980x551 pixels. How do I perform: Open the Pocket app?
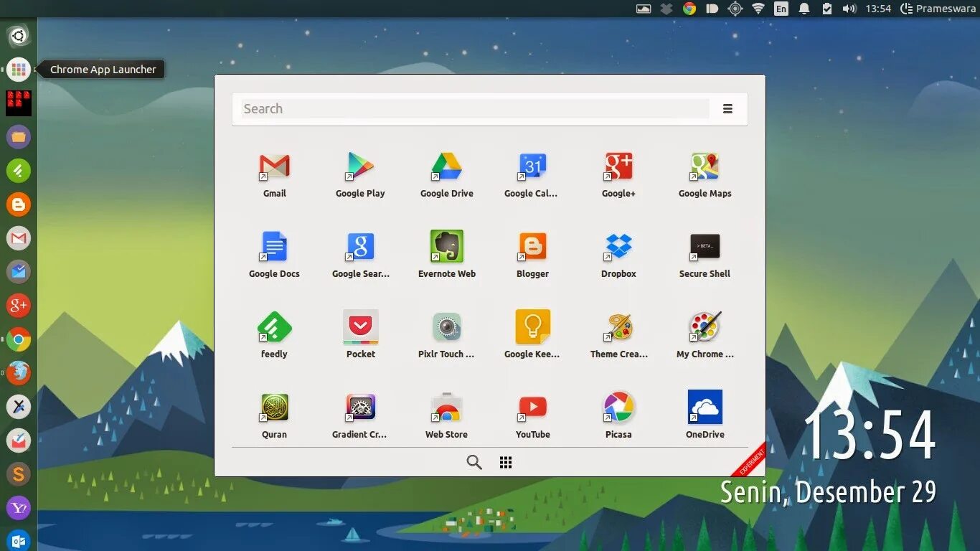[360, 328]
